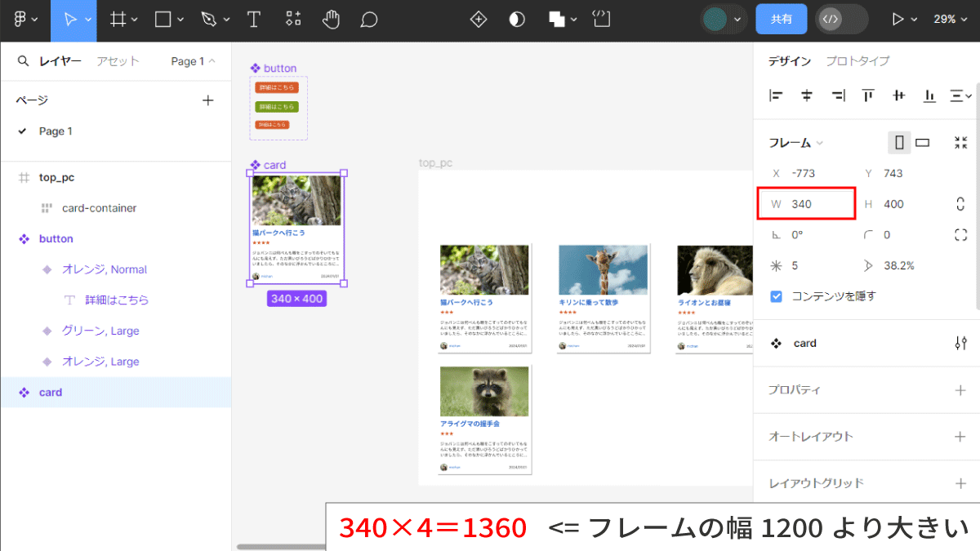The height and width of the screenshot is (551, 980).
Task: Align left icon in design panel
Action: click(x=777, y=96)
